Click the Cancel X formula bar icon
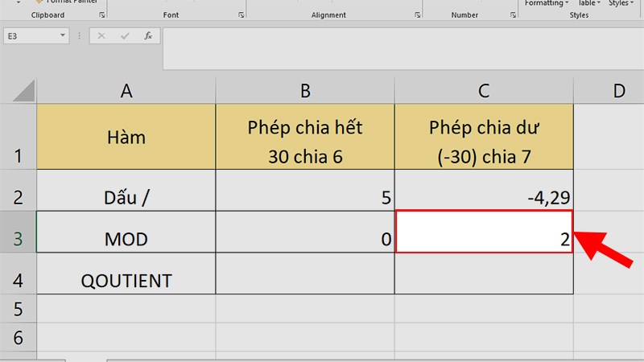Viewport: 644px width, 362px height. click(x=101, y=36)
